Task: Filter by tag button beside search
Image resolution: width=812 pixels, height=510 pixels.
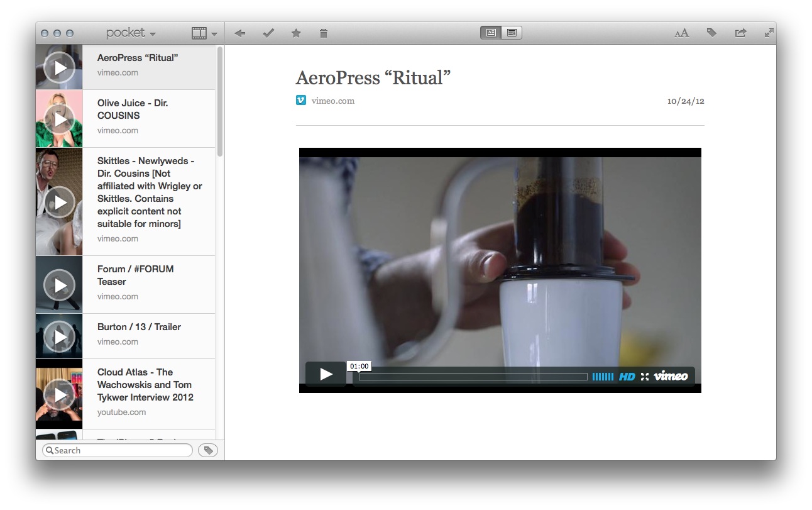Action: click(x=208, y=450)
